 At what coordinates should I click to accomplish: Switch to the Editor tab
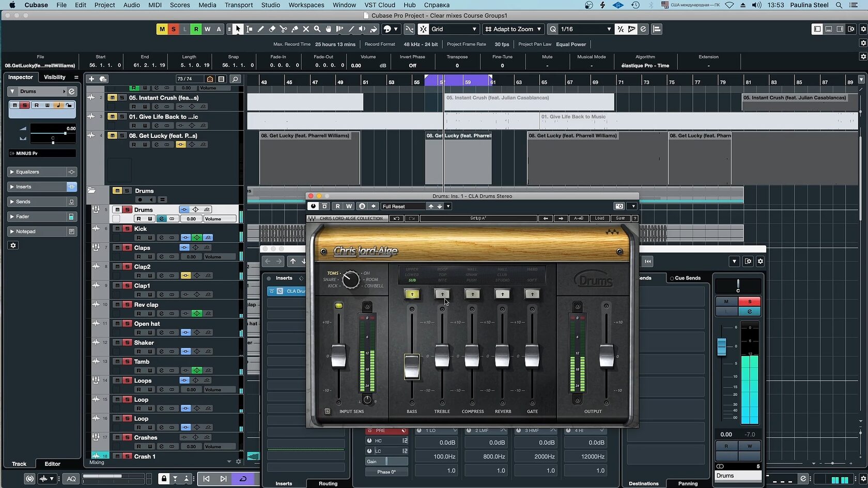point(52,464)
